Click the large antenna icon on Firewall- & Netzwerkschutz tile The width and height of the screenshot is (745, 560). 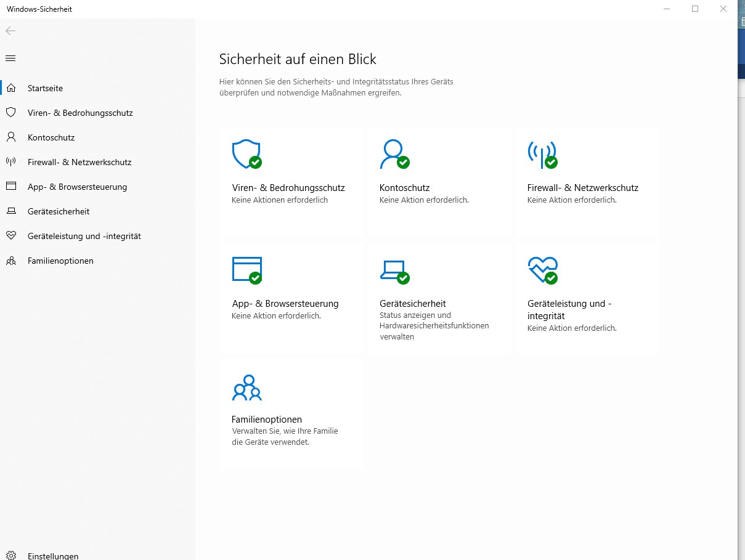[x=542, y=154]
